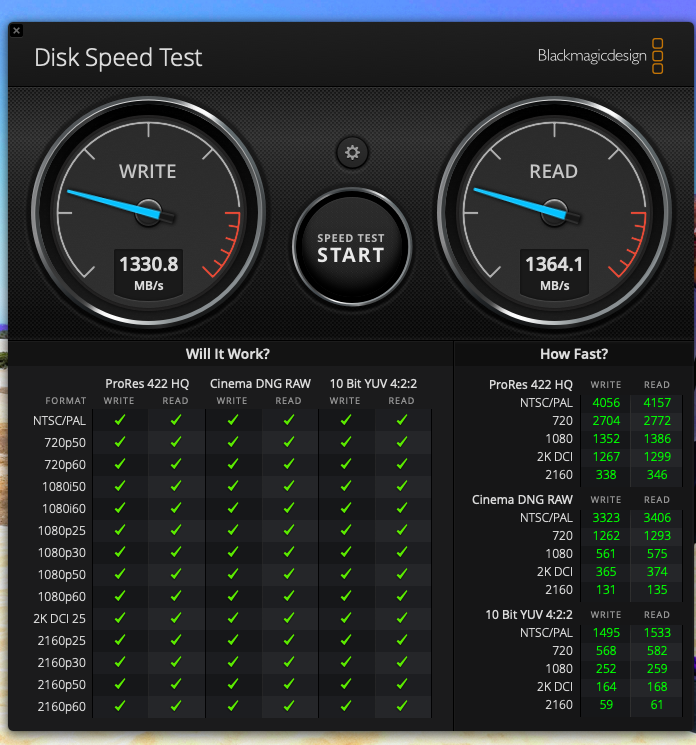696x745 pixels.
Task: Click 1080i50 10 Bit YUV write checkmark
Action: click(346, 486)
